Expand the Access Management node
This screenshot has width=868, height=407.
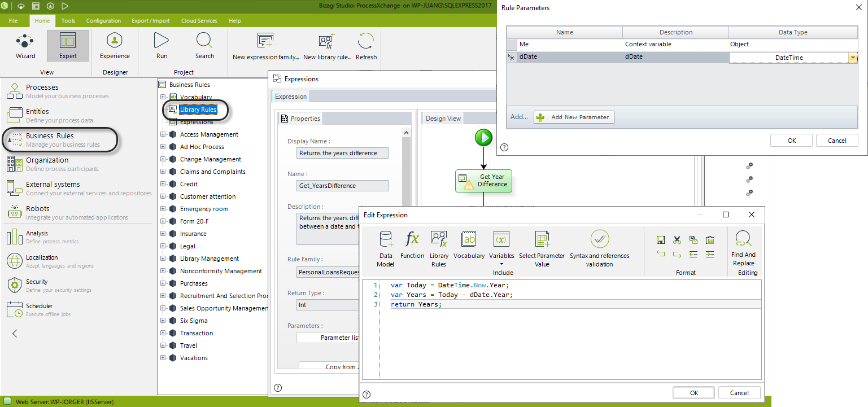pos(163,134)
